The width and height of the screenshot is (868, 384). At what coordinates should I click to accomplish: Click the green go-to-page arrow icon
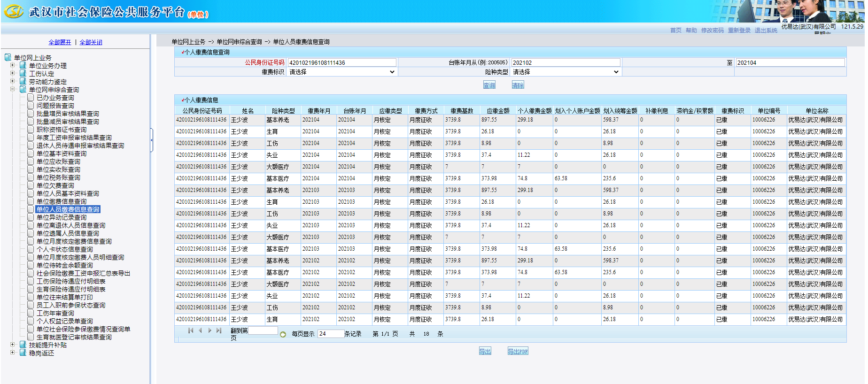[283, 335]
